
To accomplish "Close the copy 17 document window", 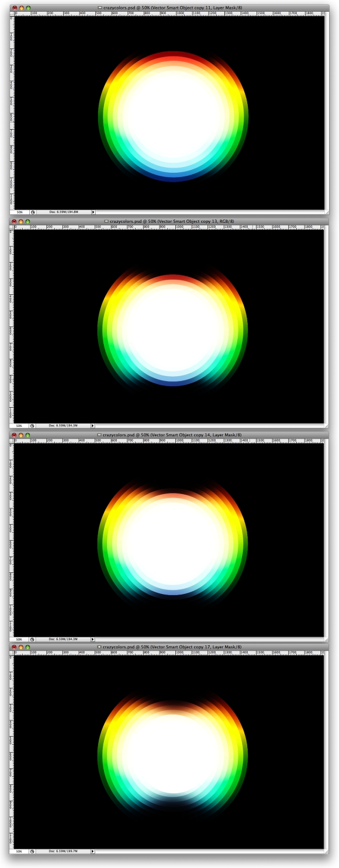I will pyautogui.click(x=15, y=647).
